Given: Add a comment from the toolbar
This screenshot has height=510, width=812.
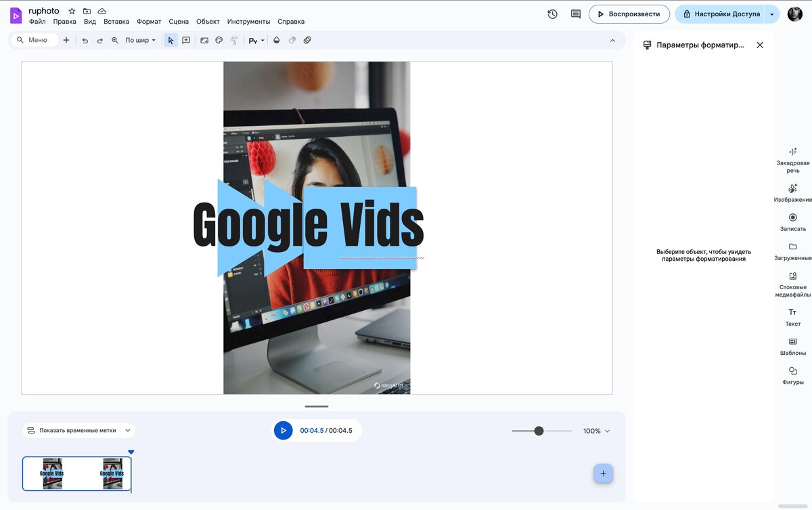Looking at the screenshot, I should click(x=186, y=41).
